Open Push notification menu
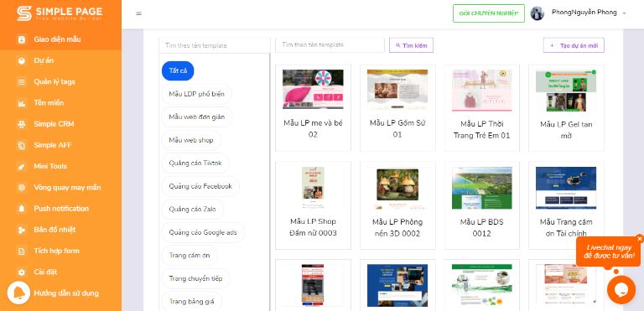The image size is (644, 311). (60, 209)
